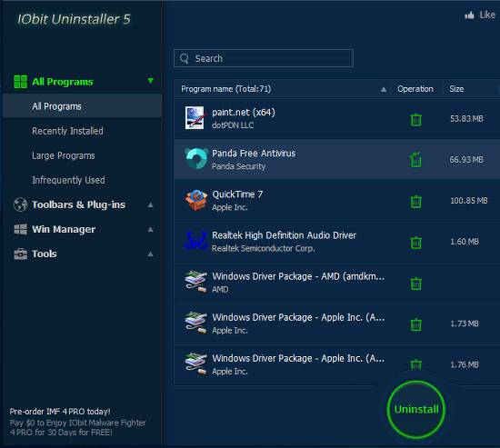Click the trash icon for the 1.73 MB Apple driver
Screen dimensions: 500x448
415,324
